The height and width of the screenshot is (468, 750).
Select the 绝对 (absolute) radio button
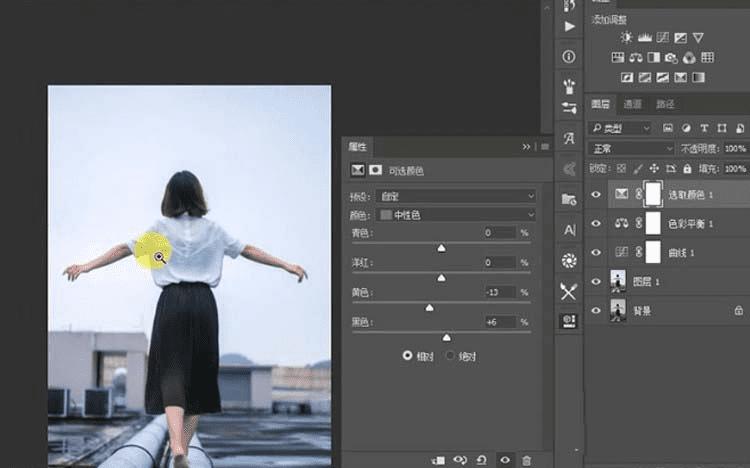pos(450,355)
